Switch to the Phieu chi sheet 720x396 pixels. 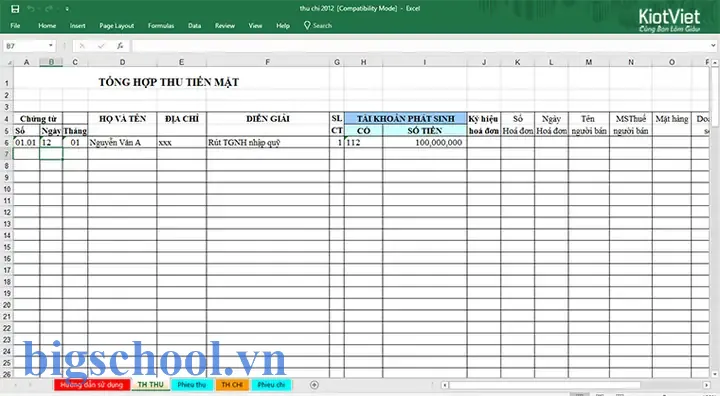click(x=271, y=385)
